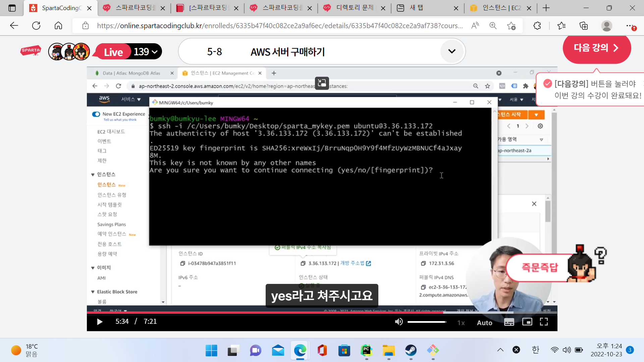Add page to favorites star
Screen dimensions: 644x362
click(511, 25)
